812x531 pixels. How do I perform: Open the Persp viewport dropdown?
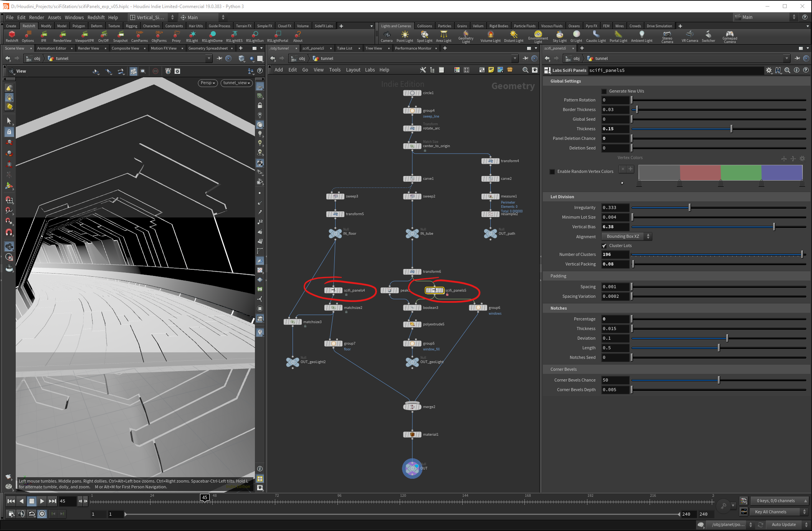click(208, 83)
